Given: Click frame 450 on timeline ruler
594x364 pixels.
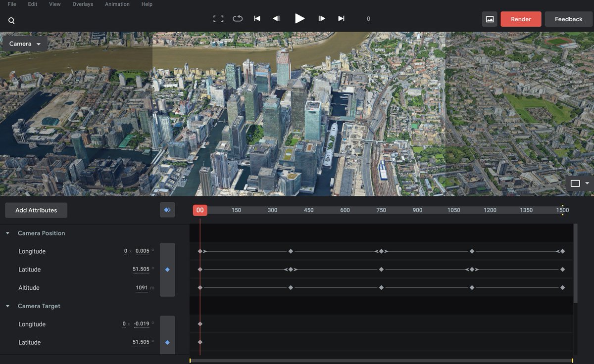Looking at the screenshot, I should point(309,210).
